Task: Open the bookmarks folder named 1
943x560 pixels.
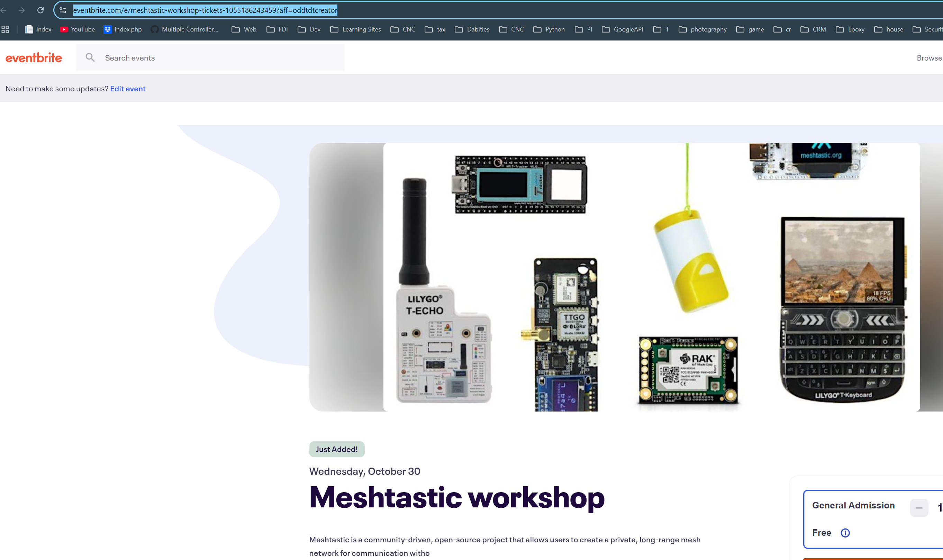Action: tap(661, 29)
